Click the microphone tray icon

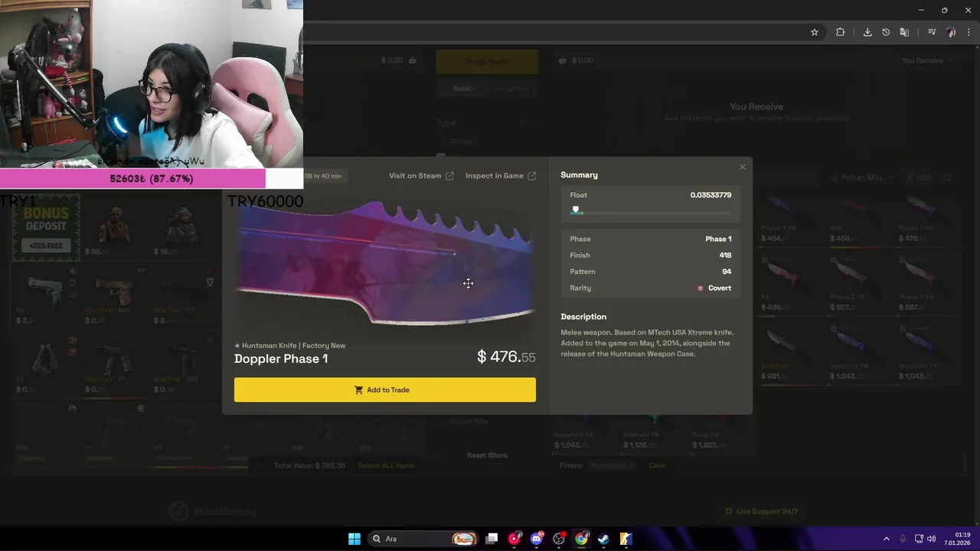(903, 539)
